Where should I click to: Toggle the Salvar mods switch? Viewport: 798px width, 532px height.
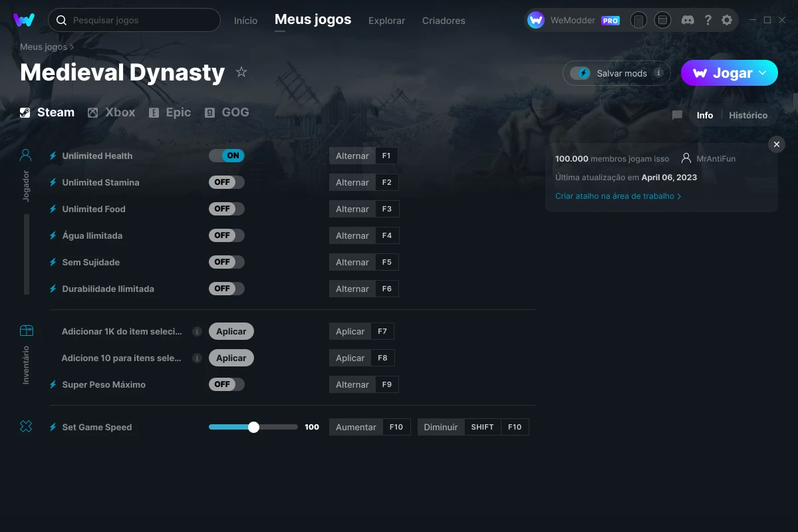click(581, 73)
